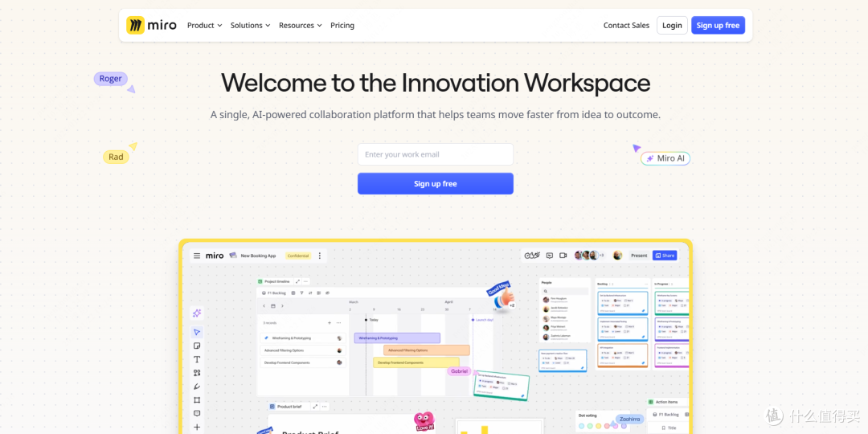The height and width of the screenshot is (434, 868).
Task: Open the shapes and templates tool
Action: click(x=197, y=373)
